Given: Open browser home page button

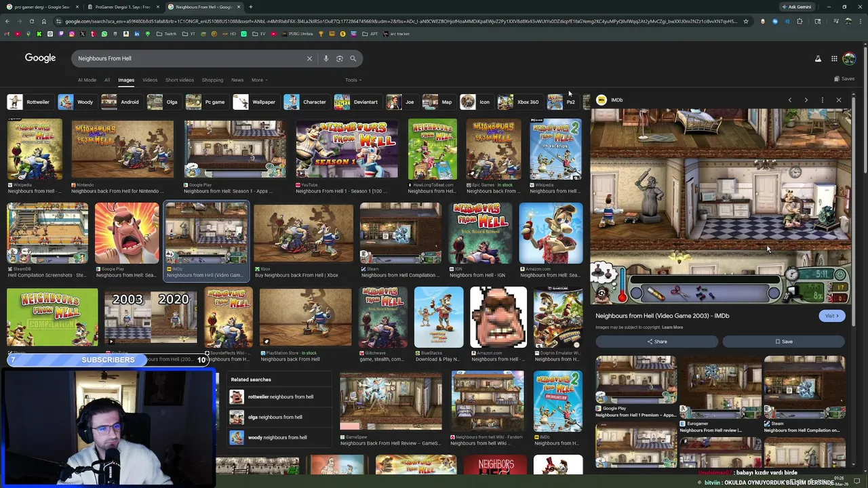Looking at the screenshot, I should click(x=43, y=21).
